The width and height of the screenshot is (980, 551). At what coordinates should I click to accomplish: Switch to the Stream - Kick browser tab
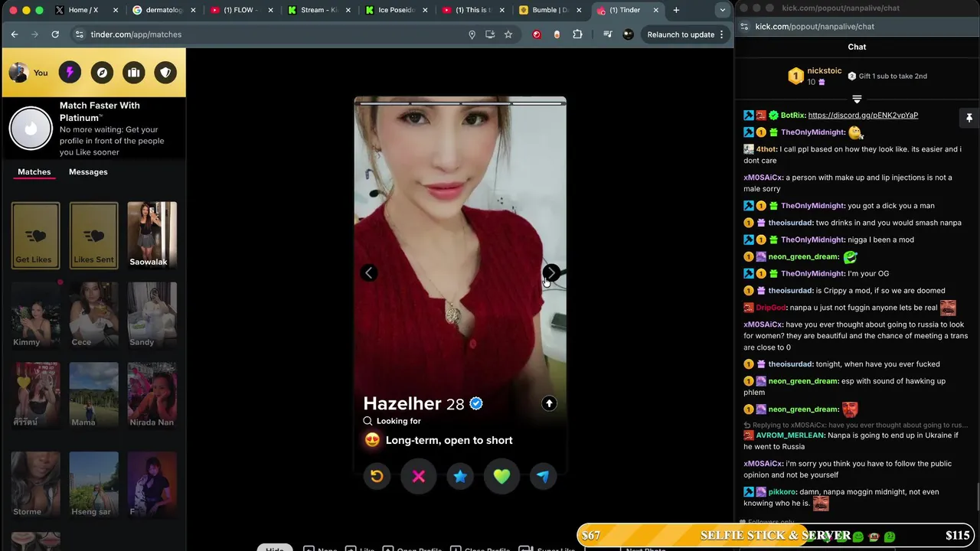click(319, 10)
